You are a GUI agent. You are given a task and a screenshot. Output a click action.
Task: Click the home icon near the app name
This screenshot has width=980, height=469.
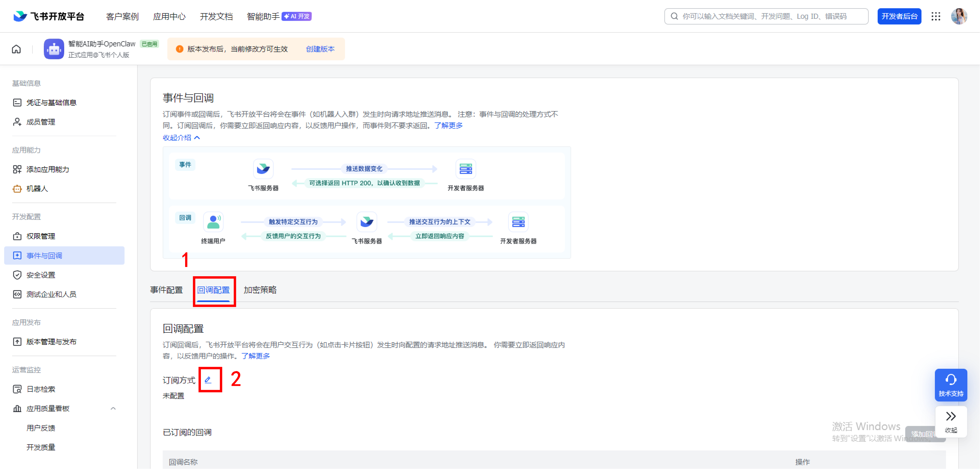[x=16, y=49]
